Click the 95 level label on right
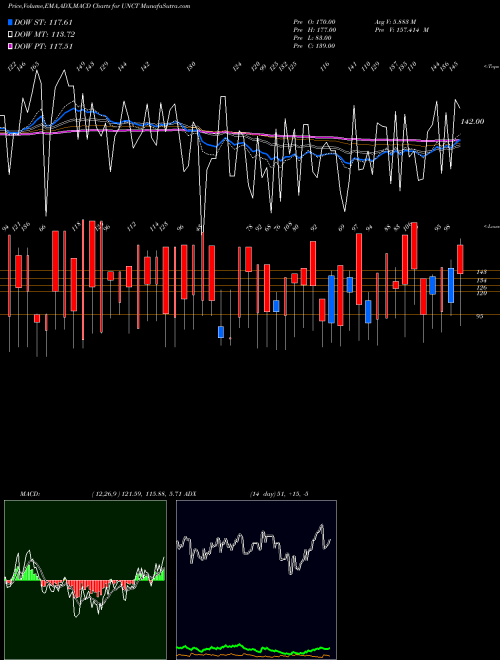This screenshot has height=660, width=500. (479, 316)
